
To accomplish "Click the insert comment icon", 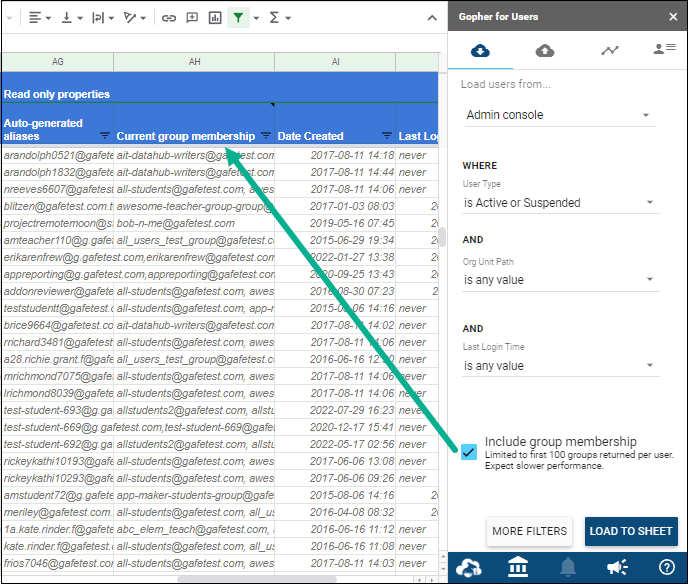I will click(x=192, y=18).
